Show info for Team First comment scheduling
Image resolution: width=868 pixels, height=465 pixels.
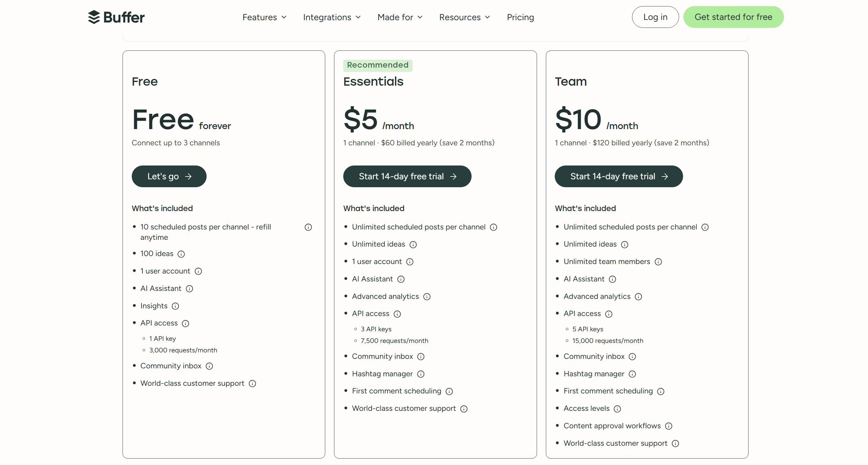[x=661, y=392]
